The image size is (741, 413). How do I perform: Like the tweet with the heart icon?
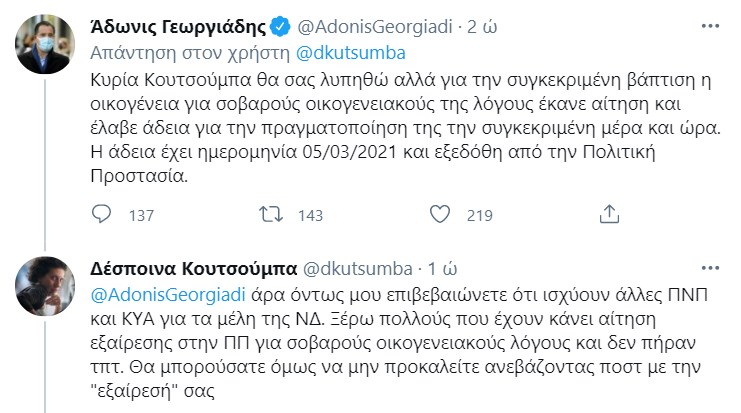coord(437,214)
